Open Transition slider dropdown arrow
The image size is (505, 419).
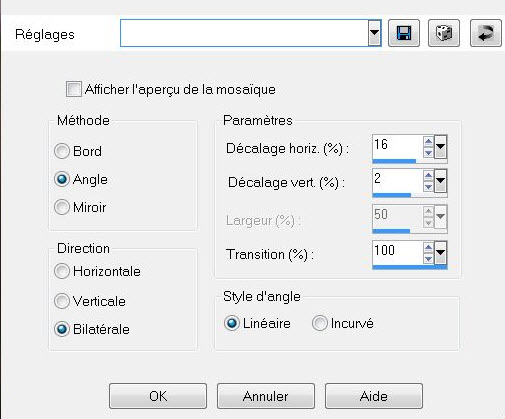440,253
